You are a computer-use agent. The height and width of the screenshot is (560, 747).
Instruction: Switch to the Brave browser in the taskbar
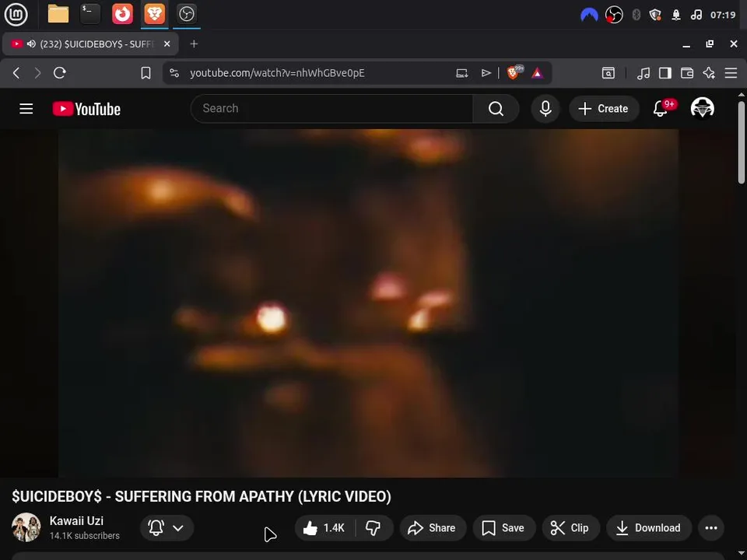[154, 14]
